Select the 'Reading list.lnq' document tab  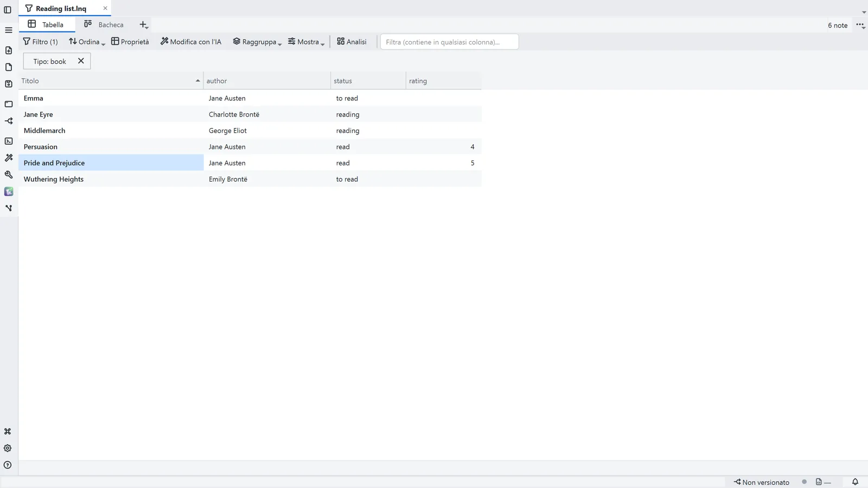point(61,8)
